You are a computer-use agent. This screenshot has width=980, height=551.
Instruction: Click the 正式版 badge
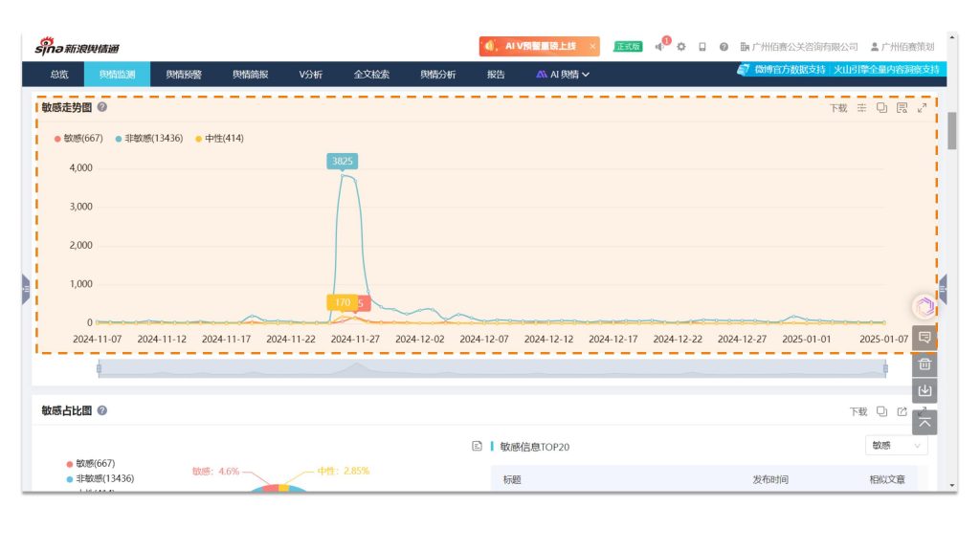pos(628,47)
